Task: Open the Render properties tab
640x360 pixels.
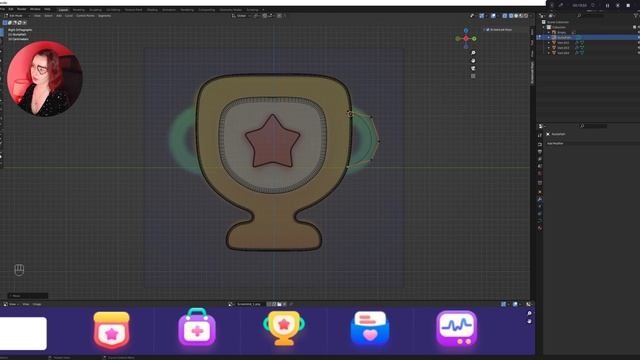Action: (x=540, y=144)
